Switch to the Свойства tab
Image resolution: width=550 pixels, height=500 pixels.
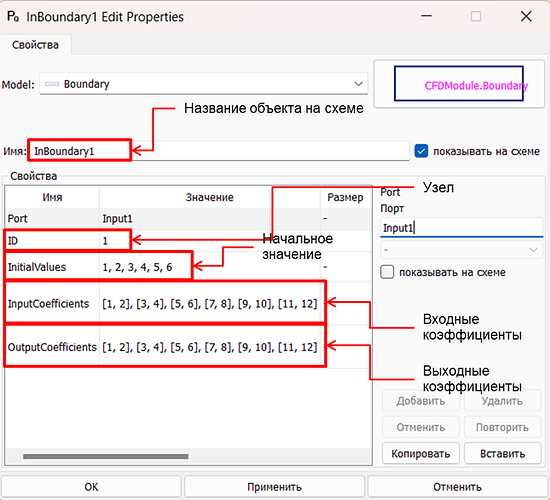point(35,45)
